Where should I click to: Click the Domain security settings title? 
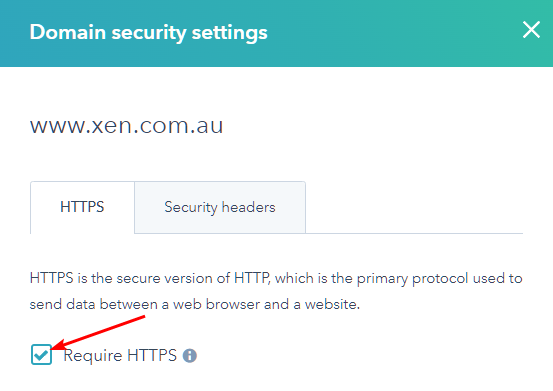[x=148, y=32]
